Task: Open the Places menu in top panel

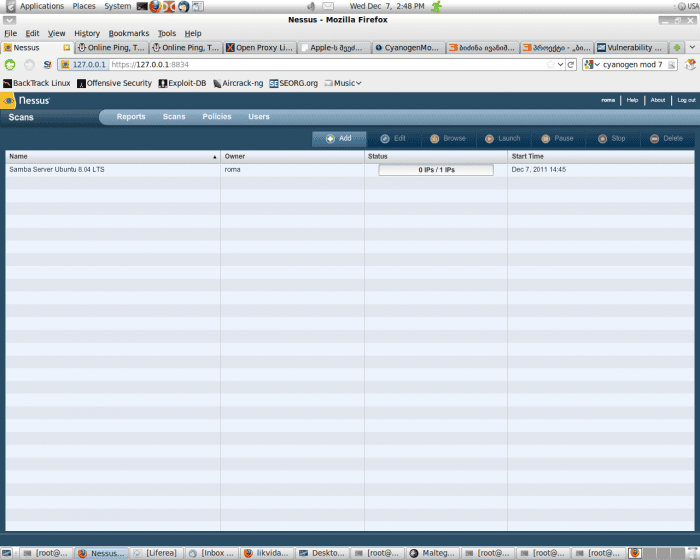Action: tap(84, 6)
